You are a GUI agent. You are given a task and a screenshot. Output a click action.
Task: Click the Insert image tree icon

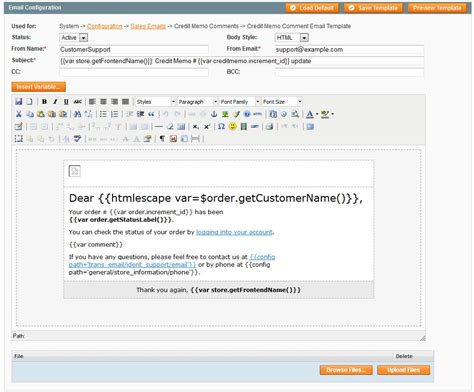click(225, 114)
